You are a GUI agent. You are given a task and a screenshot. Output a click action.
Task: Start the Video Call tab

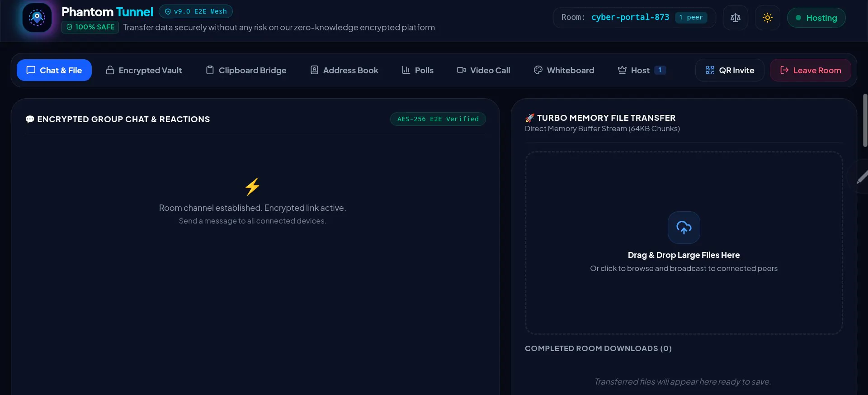(483, 70)
